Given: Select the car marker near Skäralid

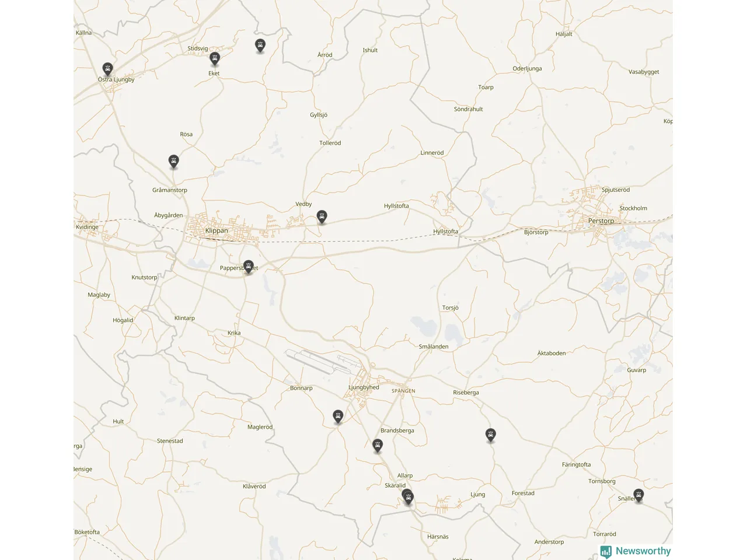Looking at the screenshot, I should click(409, 497).
